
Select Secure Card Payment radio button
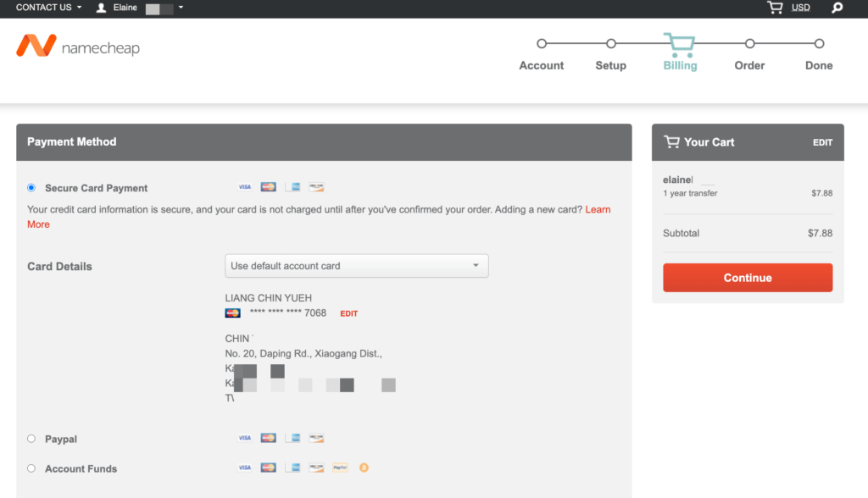(31, 187)
